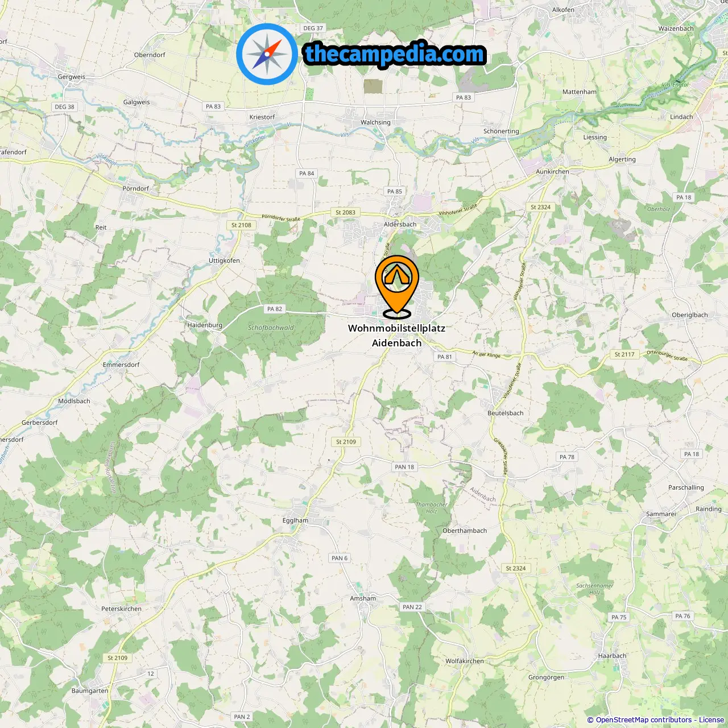
Task: Select the Aldersbach town label
Action: pyautogui.click(x=400, y=224)
